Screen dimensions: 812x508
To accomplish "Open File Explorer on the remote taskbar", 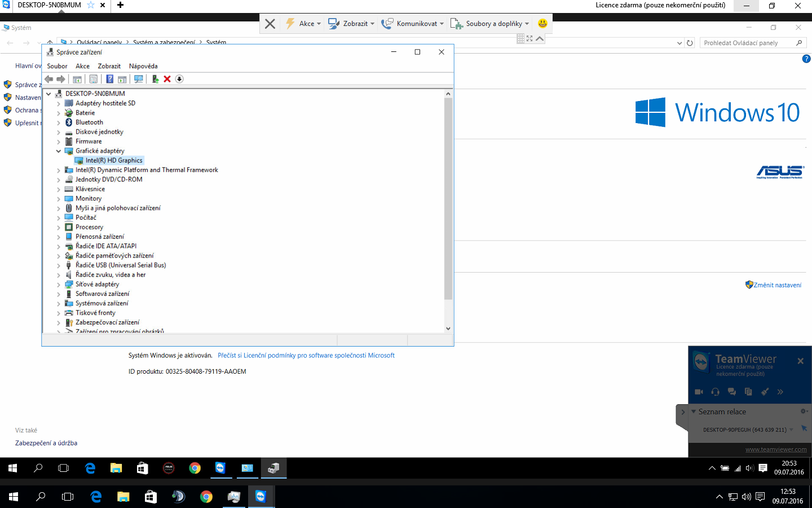I will [x=116, y=468].
